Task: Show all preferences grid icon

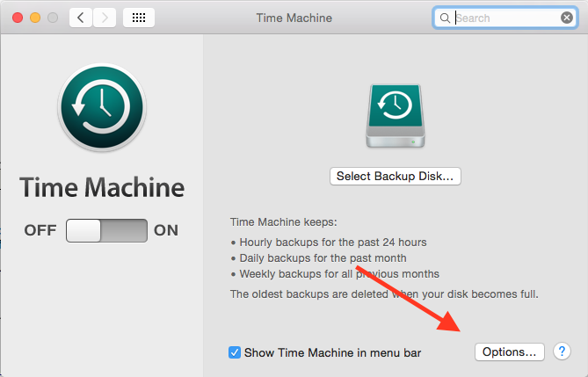Action: click(x=139, y=18)
